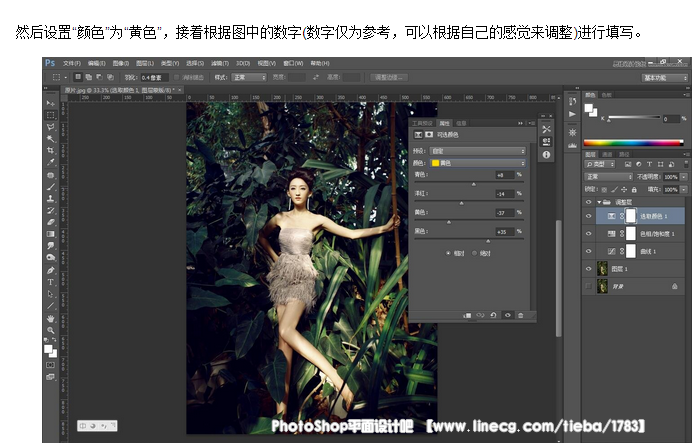Select the Crop tool
This screenshot has height=443, width=695.
[51, 150]
